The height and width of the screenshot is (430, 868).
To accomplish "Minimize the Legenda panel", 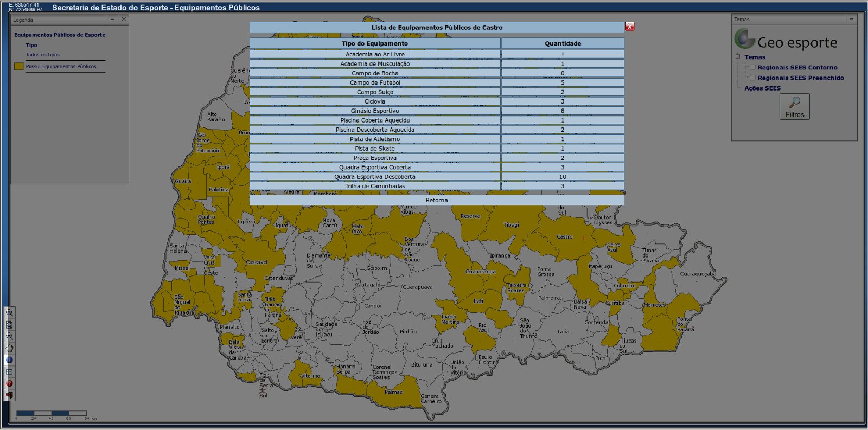I will coord(112,20).
